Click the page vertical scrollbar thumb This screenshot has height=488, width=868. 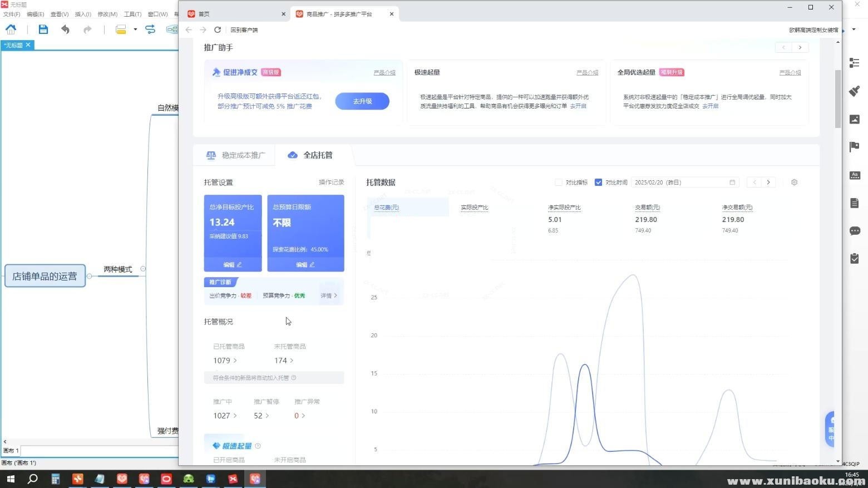[838, 98]
